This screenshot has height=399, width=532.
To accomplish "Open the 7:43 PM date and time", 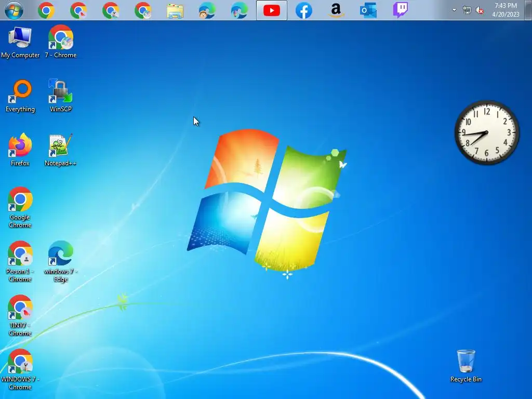I will (506, 10).
